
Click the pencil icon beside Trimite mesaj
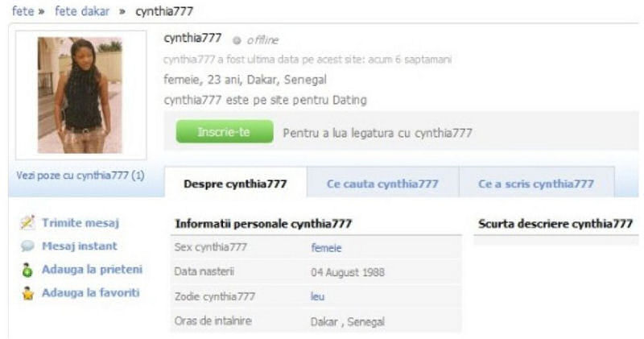tap(27, 222)
